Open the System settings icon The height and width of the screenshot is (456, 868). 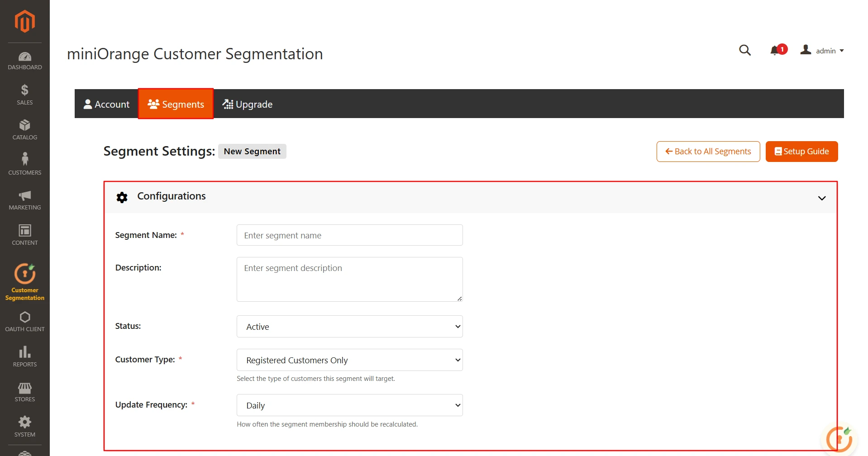coord(24,426)
